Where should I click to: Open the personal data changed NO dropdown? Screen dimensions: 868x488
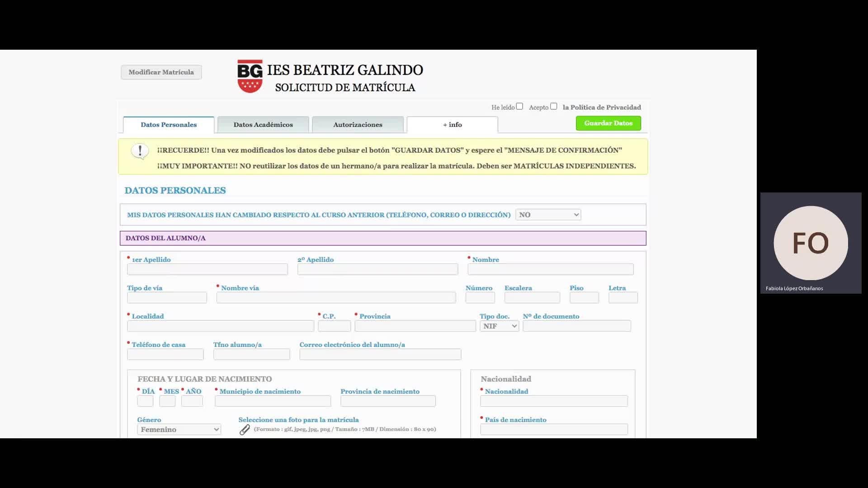point(548,215)
